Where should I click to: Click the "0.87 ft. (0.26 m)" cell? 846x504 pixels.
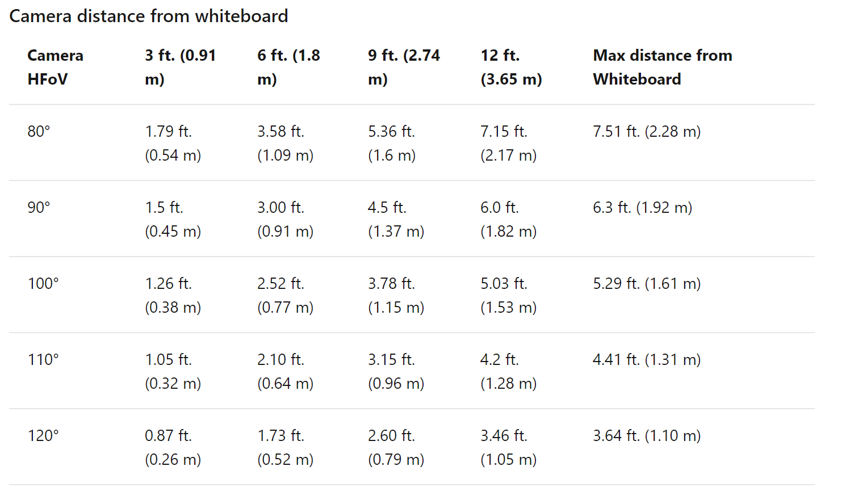[173, 447]
